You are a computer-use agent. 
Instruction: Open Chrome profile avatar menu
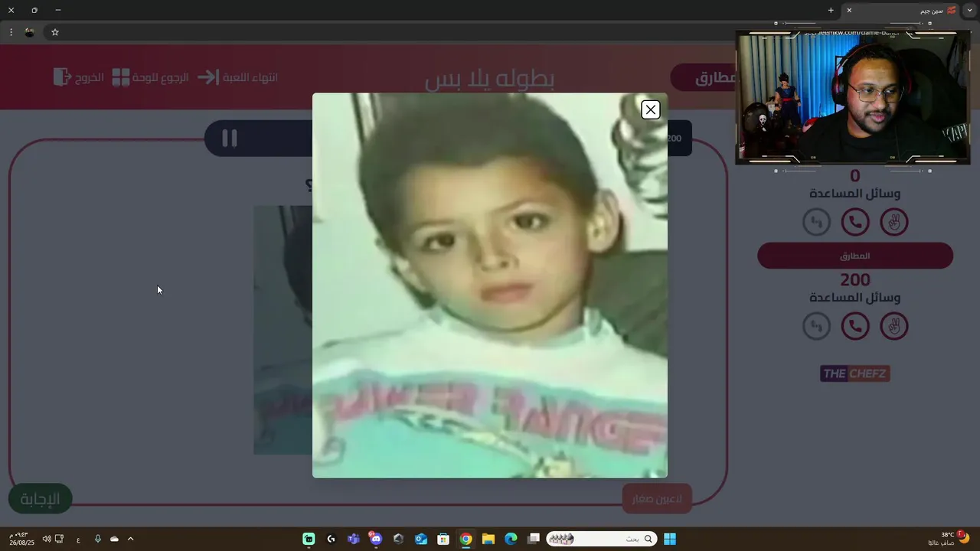point(30,32)
